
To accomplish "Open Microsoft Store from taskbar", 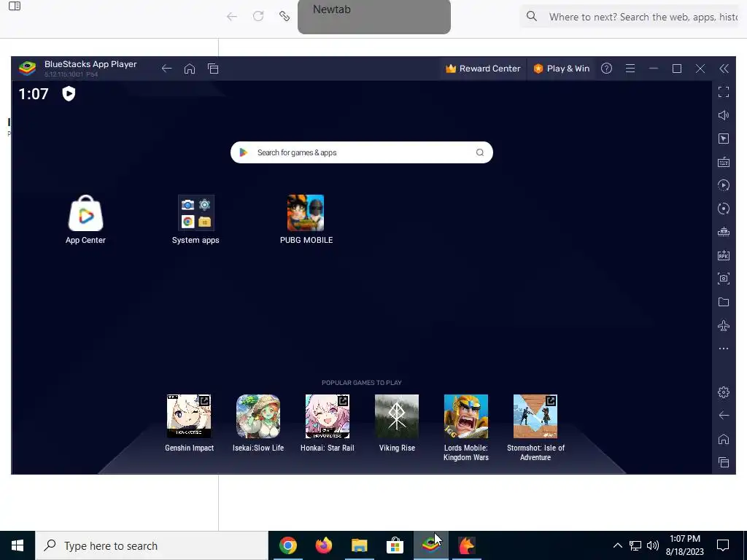I will (x=395, y=545).
